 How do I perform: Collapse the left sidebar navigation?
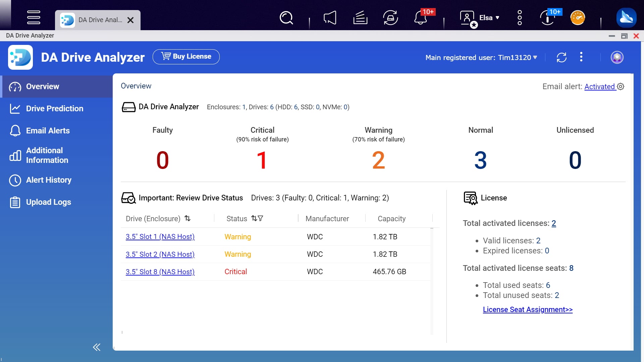coord(97,347)
